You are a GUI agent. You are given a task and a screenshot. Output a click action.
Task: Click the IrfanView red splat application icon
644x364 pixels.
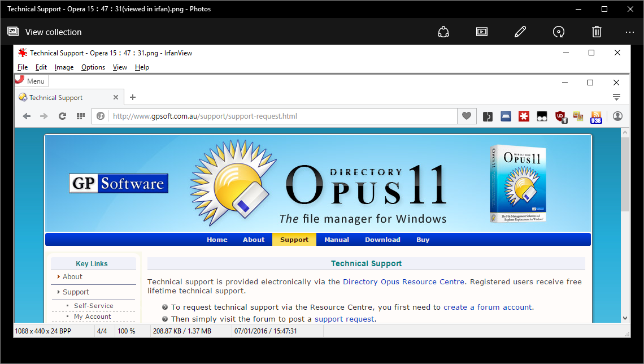click(22, 53)
